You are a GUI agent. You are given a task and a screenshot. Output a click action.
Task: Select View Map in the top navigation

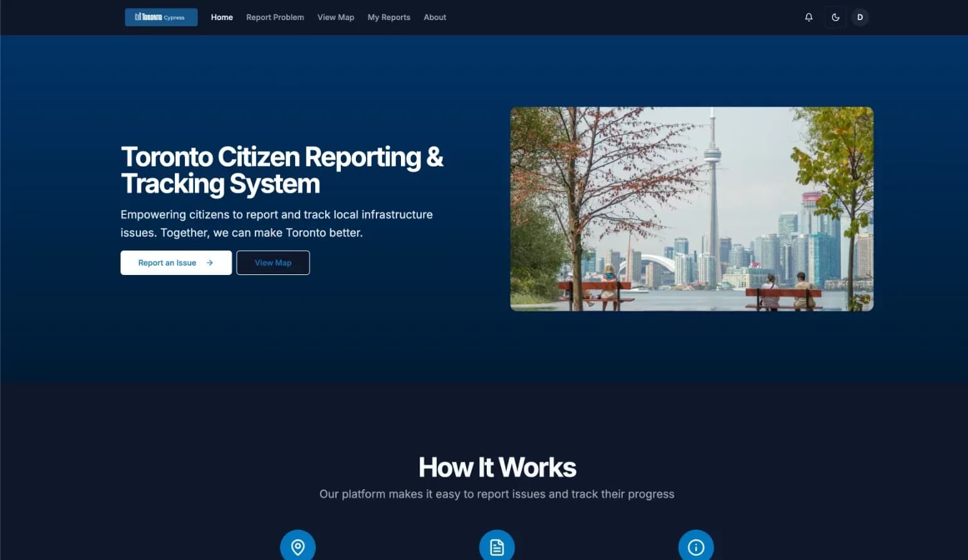(336, 18)
